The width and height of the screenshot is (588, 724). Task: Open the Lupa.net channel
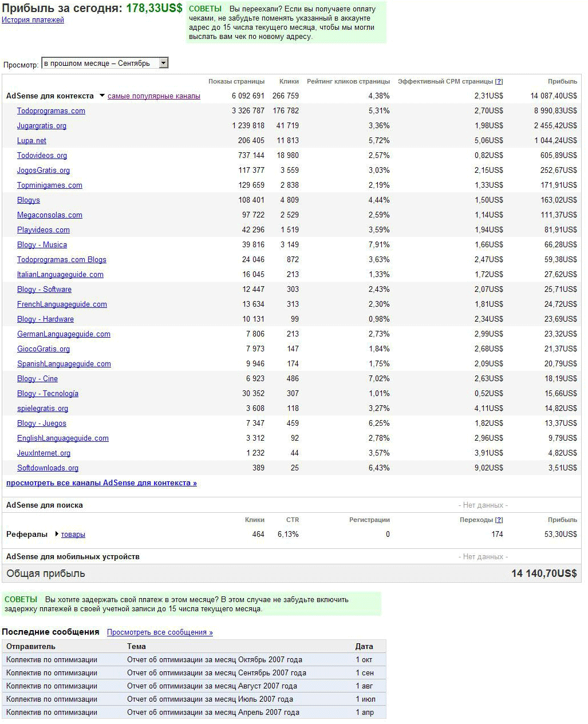[31, 141]
